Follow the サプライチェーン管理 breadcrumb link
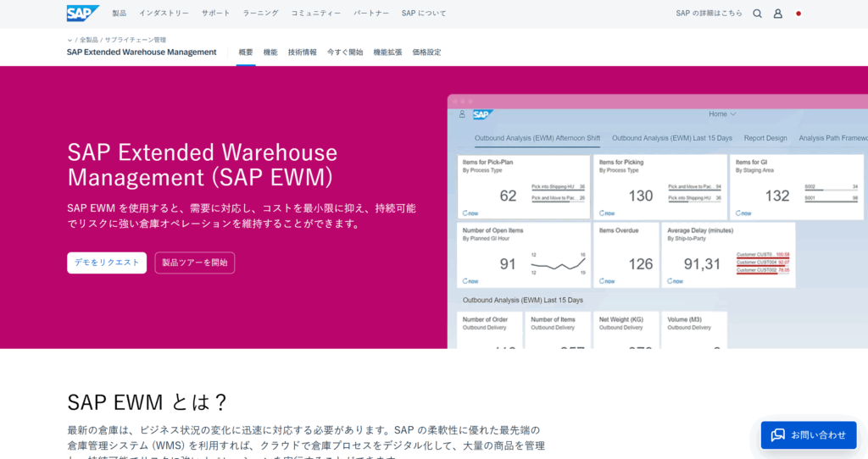Screen dimensions: 868x459 [136, 40]
